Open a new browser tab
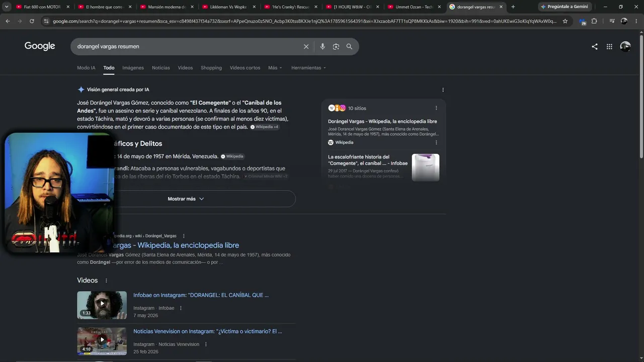644x362 pixels. [x=513, y=7]
